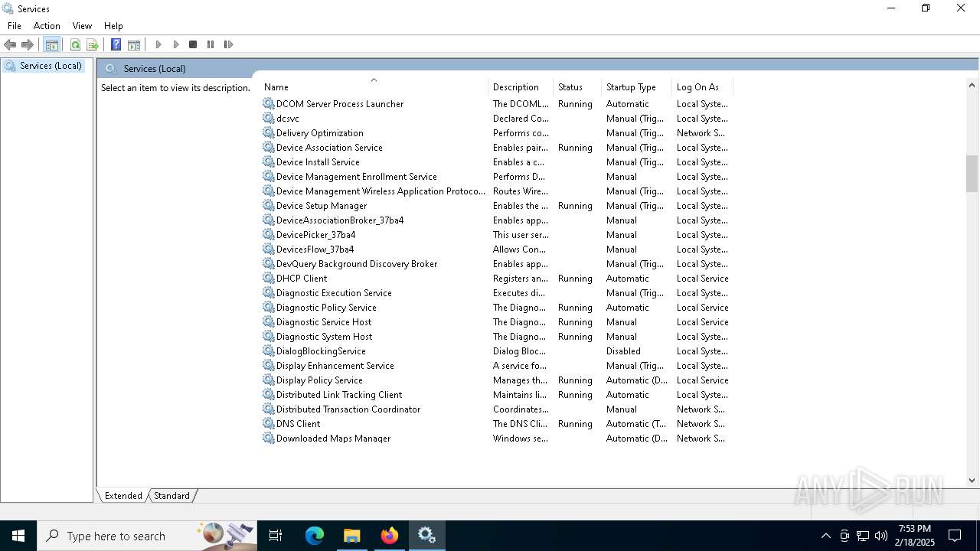
Task: Open the File menu
Action: pos(15,26)
